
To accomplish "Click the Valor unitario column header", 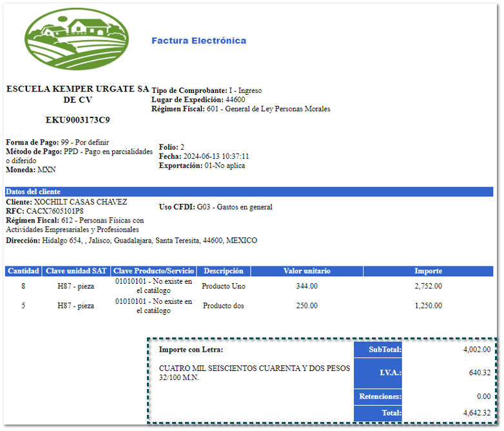I will click(306, 271).
